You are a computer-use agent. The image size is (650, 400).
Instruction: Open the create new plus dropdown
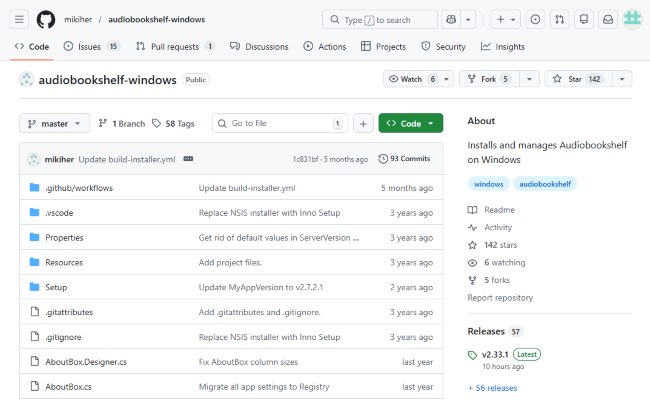pos(506,19)
